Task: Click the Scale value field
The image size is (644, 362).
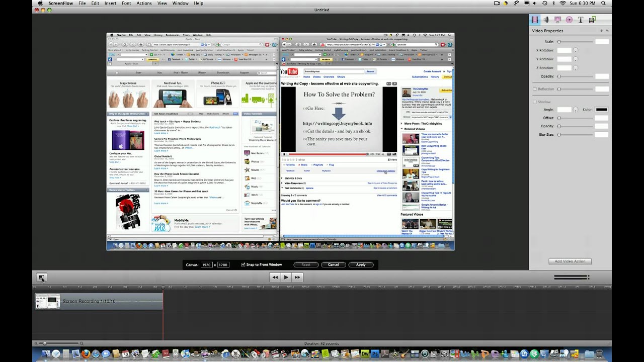Action: coord(602,42)
